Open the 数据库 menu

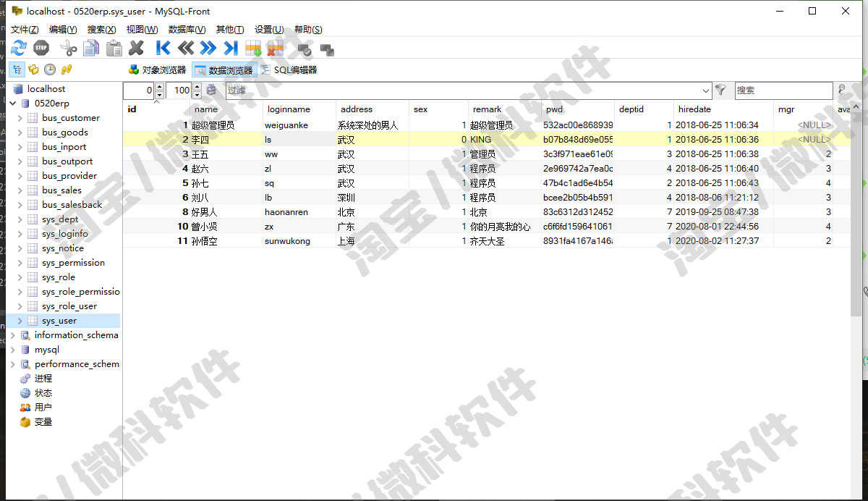pos(187,30)
